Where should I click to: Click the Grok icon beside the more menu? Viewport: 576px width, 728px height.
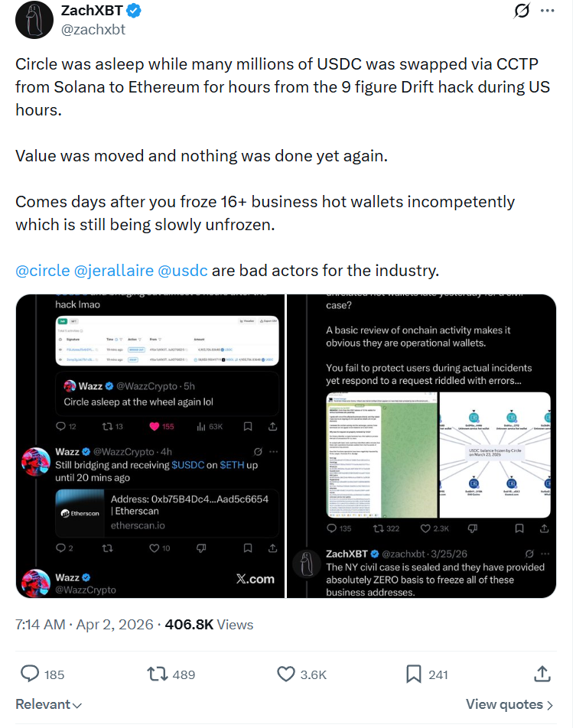point(522,11)
